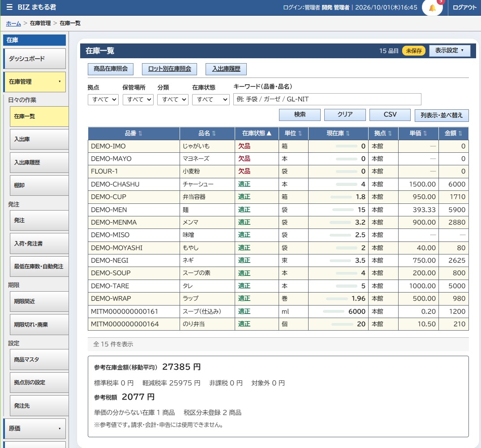Select the DEMO-CHASHU item code
This screenshot has width=481, height=448.
pos(115,185)
